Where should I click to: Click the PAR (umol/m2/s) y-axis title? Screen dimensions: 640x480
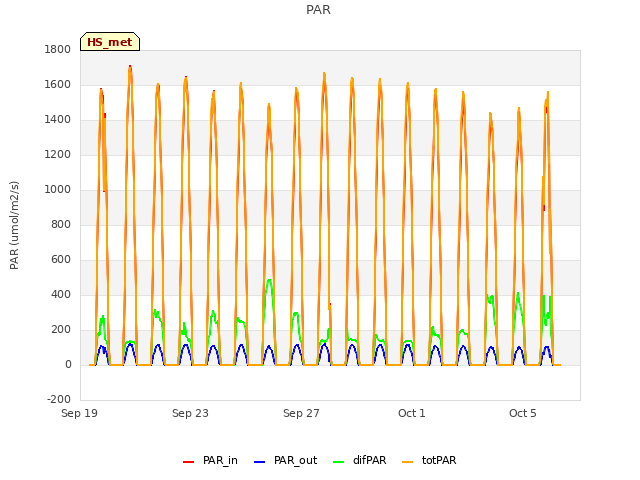point(14,225)
